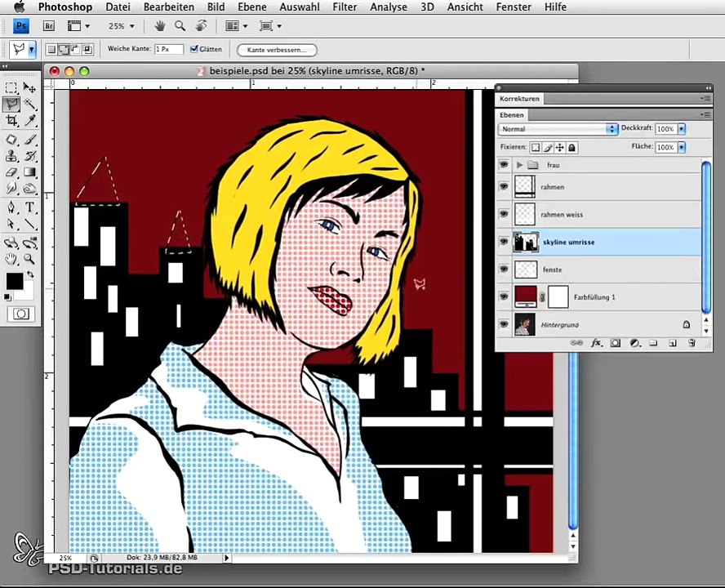Open the Ebenen panel options menu

click(x=705, y=114)
